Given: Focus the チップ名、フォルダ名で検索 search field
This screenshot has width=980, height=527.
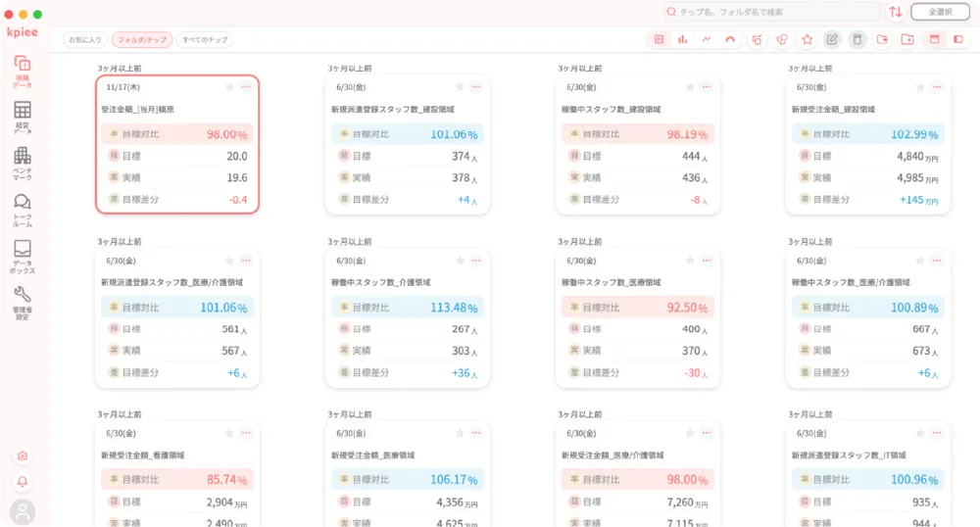Looking at the screenshot, I should (772, 12).
